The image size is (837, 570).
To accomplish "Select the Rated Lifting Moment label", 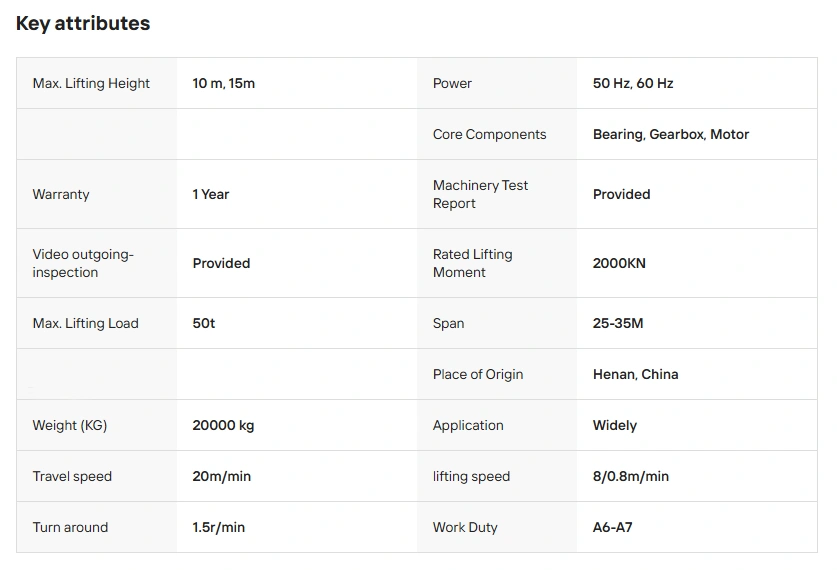I will pyautogui.click(x=472, y=263).
